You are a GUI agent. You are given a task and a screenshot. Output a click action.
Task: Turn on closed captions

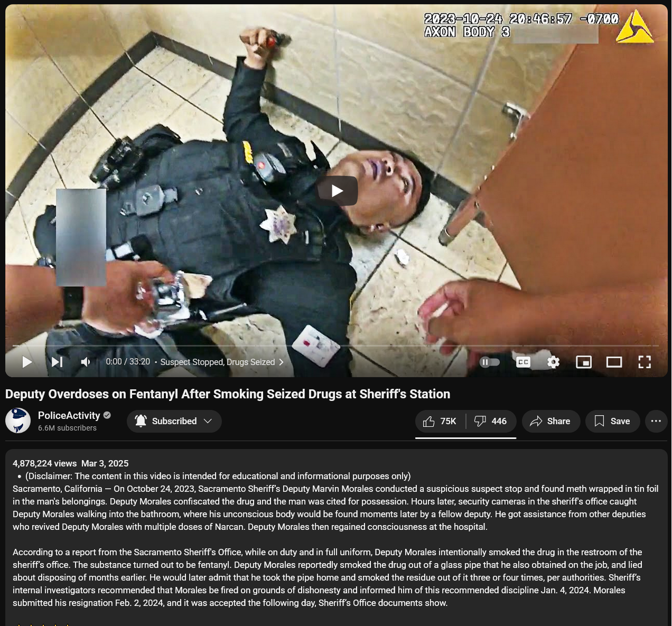coord(523,362)
